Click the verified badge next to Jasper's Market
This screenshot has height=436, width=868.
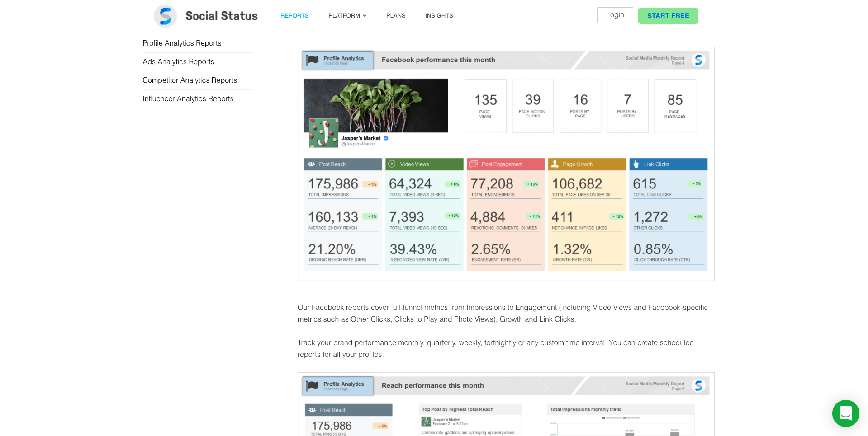pyautogui.click(x=386, y=138)
